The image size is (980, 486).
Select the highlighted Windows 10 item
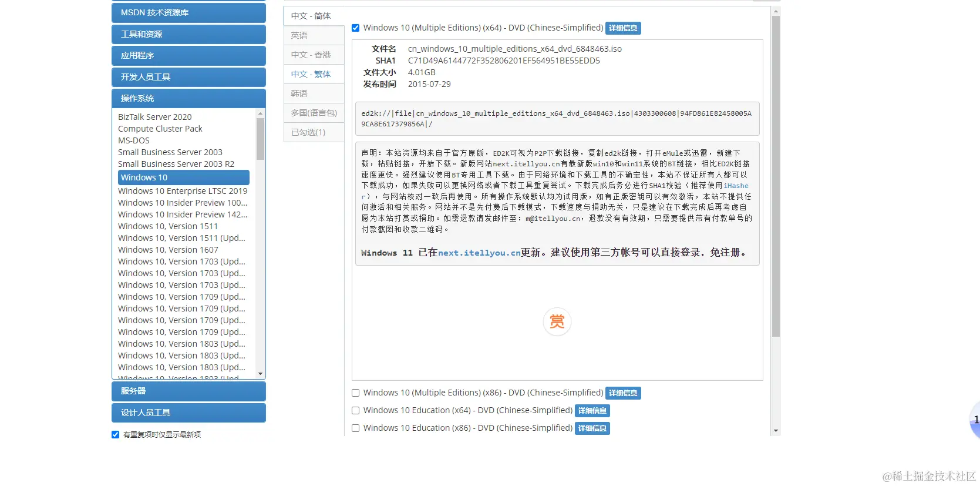pyautogui.click(x=184, y=177)
